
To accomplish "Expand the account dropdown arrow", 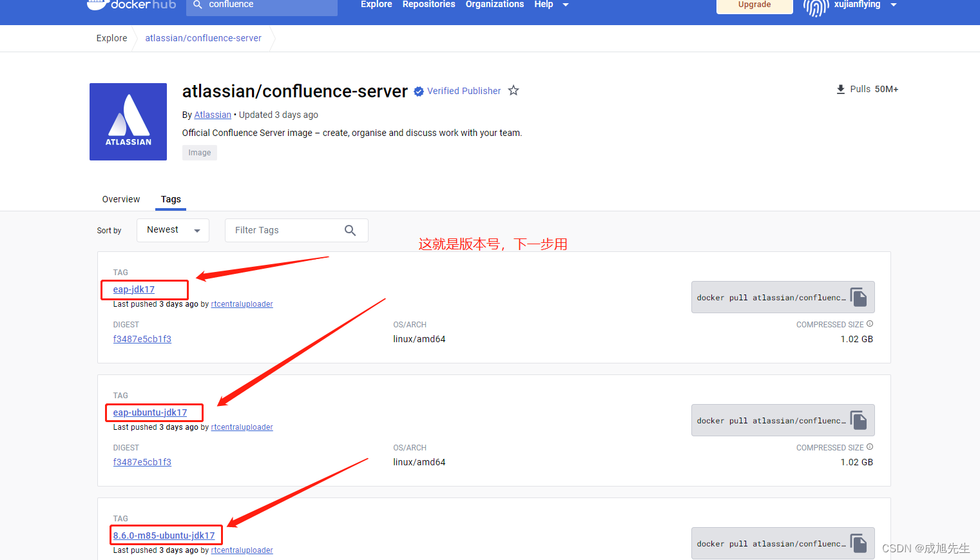I will pos(894,5).
